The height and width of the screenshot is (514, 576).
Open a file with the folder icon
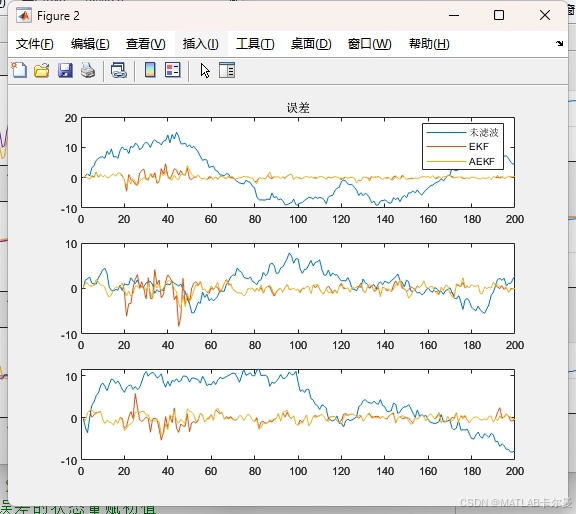42,70
